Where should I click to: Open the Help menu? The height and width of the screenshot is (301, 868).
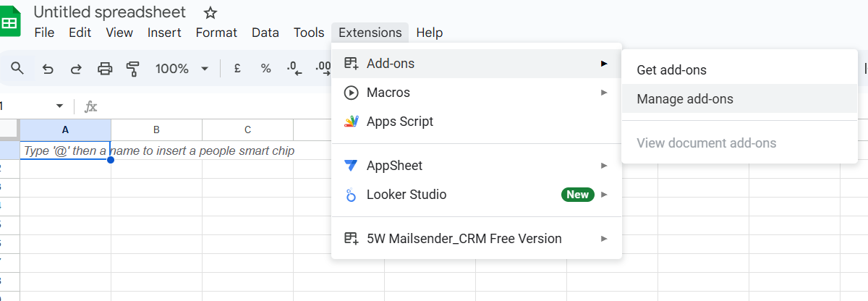(x=430, y=33)
